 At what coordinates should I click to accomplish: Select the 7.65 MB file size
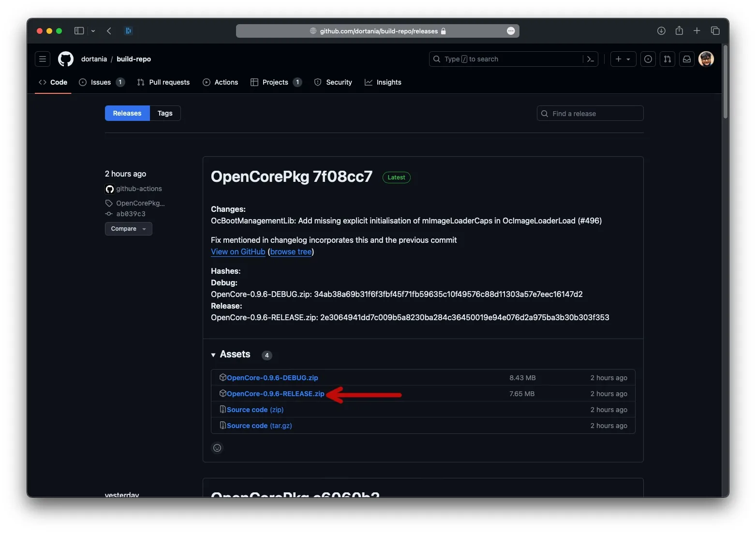[x=522, y=394]
